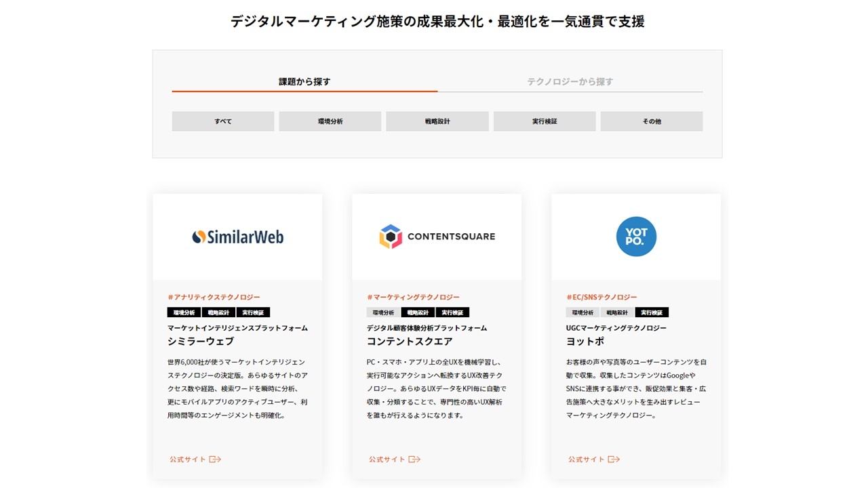This screenshot has width=868, height=488.
Task: Click the SimilarWeb logo image
Action: pyautogui.click(x=237, y=237)
